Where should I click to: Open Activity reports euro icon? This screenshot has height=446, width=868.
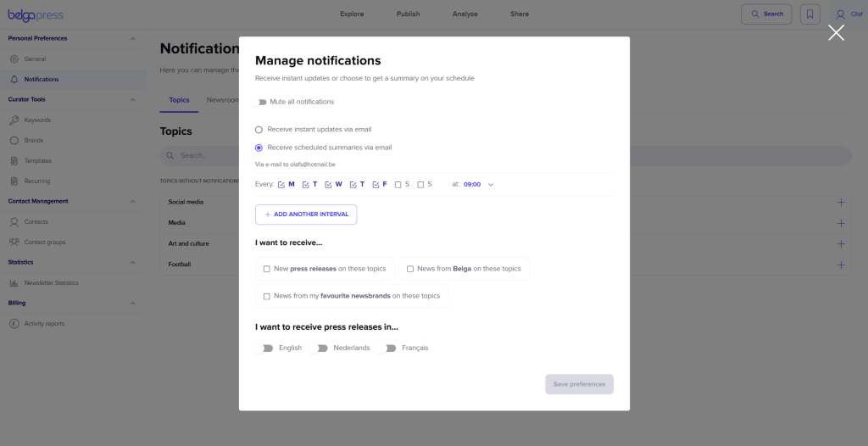[14, 324]
